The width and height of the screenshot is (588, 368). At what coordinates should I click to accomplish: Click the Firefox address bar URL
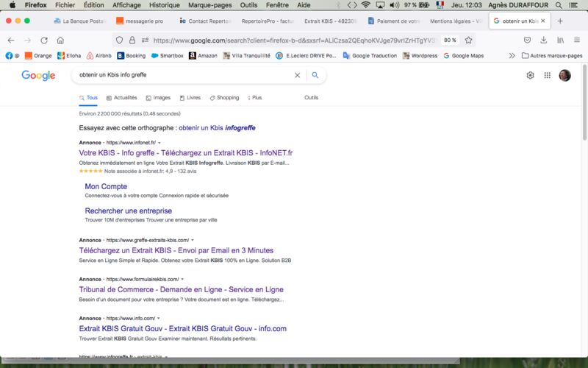point(295,40)
